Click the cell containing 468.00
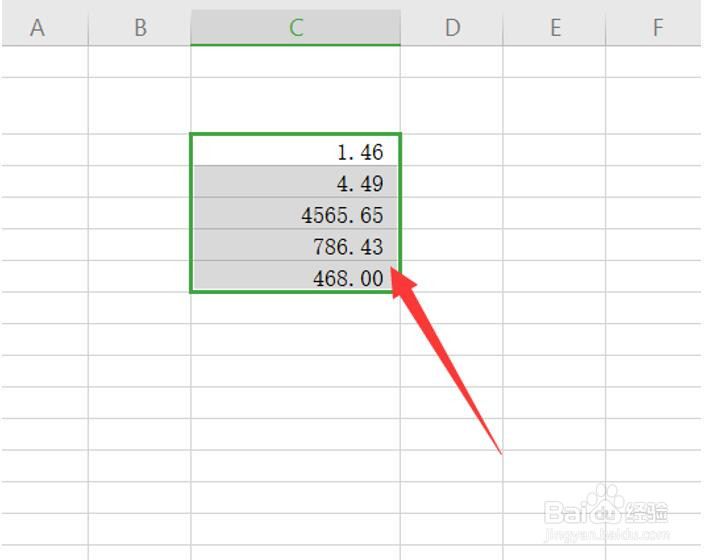 coord(296,276)
